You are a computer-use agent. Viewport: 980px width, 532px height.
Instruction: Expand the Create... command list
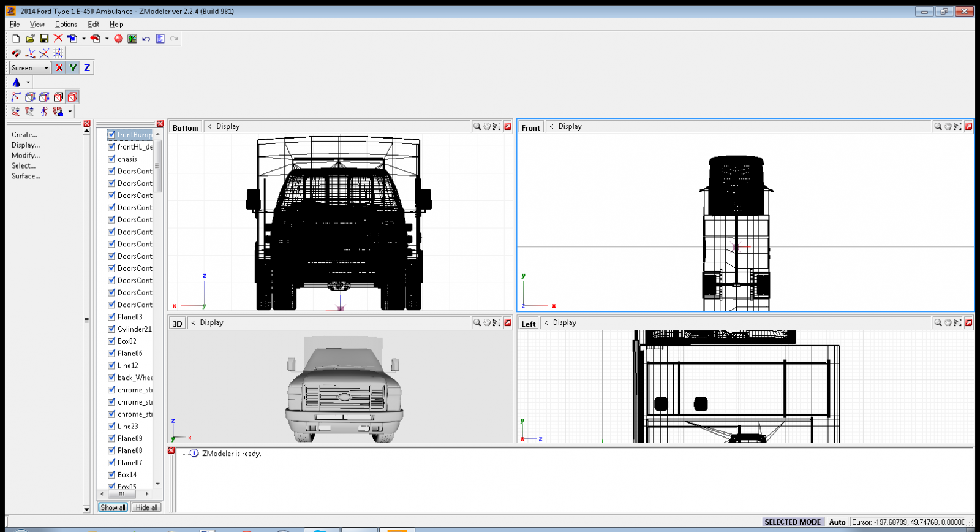pos(24,135)
